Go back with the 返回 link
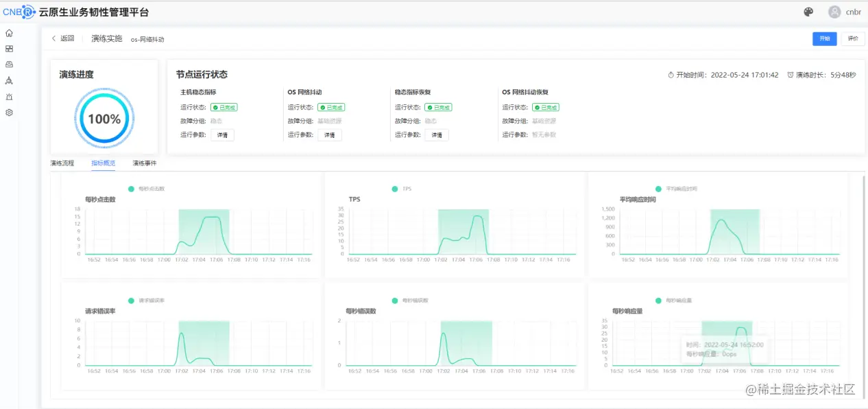 coord(67,38)
